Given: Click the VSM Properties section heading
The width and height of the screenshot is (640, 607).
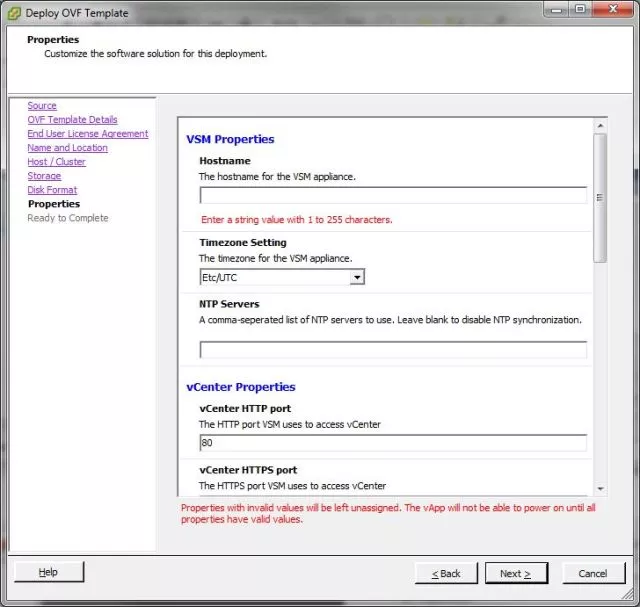Looking at the screenshot, I should pos(230,139).
